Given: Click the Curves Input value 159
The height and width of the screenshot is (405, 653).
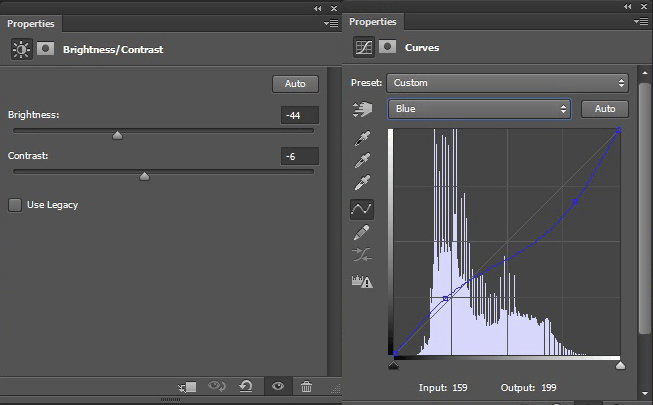Looking at the screenshot, I should click(x=460, y=388).
